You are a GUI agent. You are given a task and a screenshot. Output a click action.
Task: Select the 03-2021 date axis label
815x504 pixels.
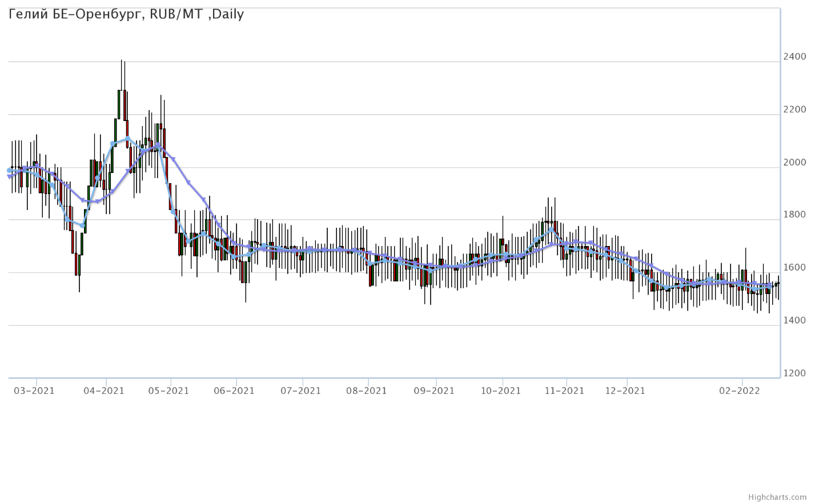(x=34, y=391)
